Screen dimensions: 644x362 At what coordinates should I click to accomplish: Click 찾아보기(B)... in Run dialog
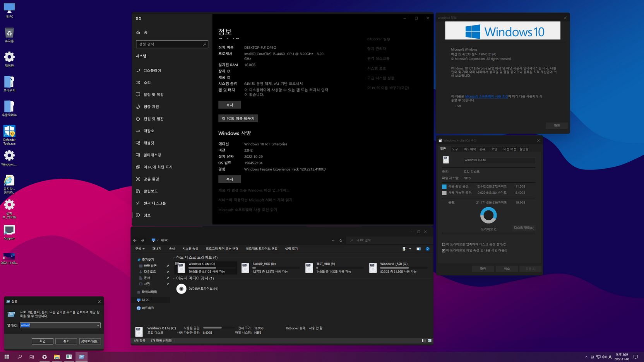click(89, 341)
